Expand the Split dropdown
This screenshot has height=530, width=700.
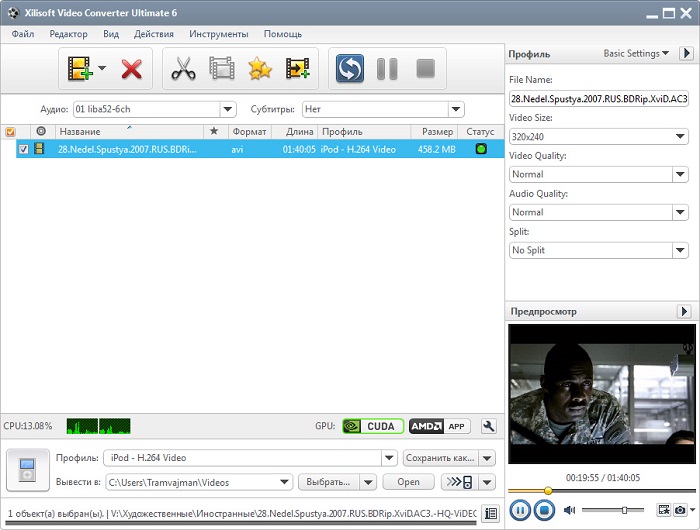[x=680, y=250]
